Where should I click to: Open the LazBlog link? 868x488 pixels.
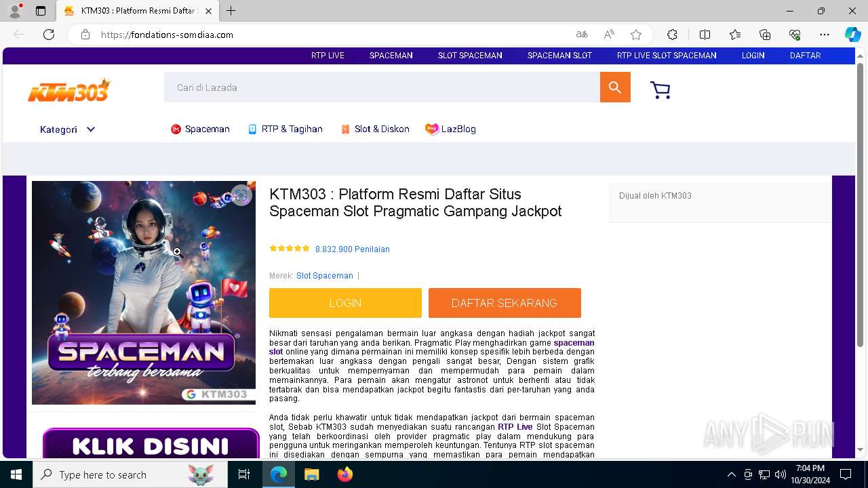tap(451, 129)
